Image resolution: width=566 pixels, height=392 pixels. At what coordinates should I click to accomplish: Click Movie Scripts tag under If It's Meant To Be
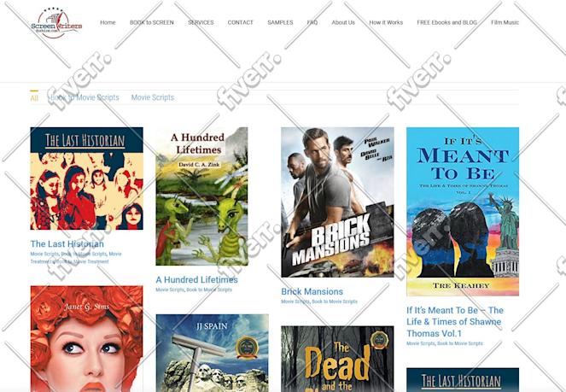(421, 343)
